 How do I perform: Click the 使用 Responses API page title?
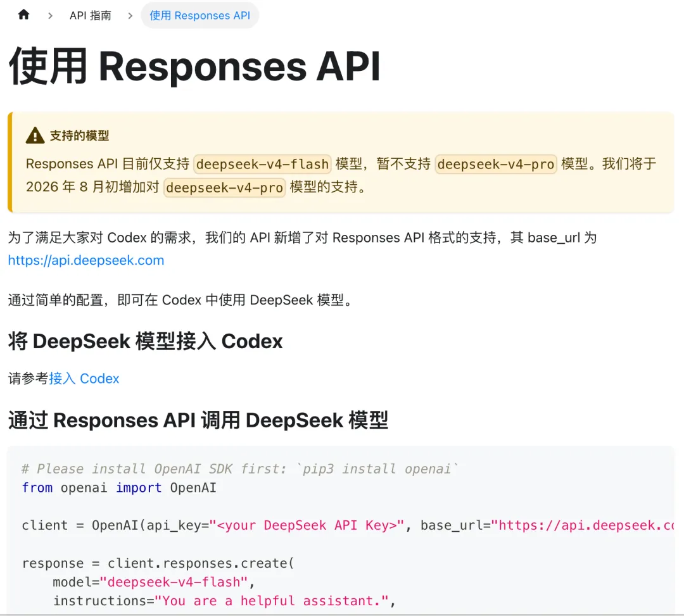[194, 66]
